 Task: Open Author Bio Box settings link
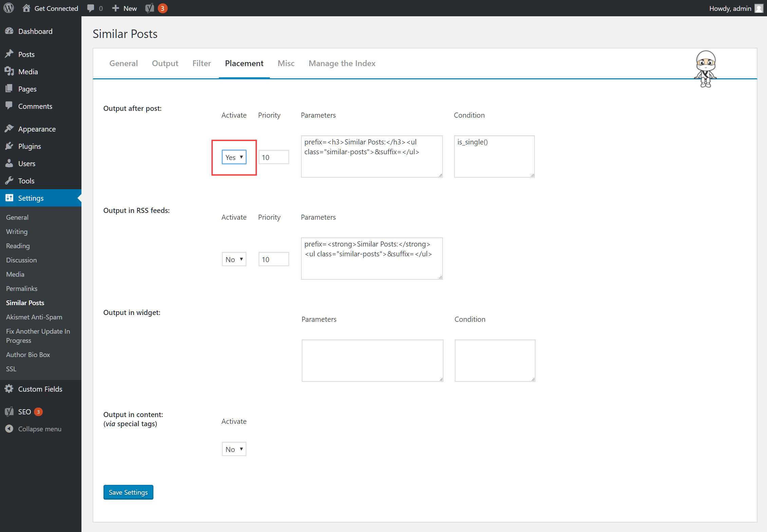coord(28,354)
